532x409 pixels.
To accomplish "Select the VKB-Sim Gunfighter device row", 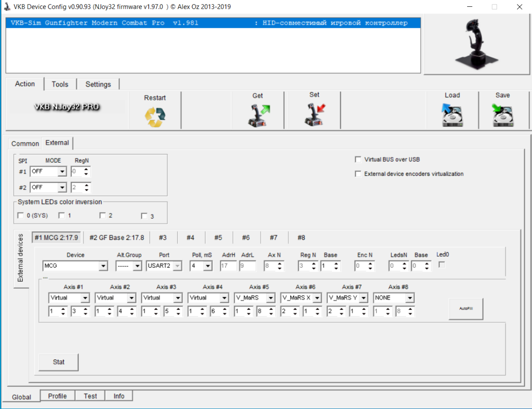I will tap(213, 23).
